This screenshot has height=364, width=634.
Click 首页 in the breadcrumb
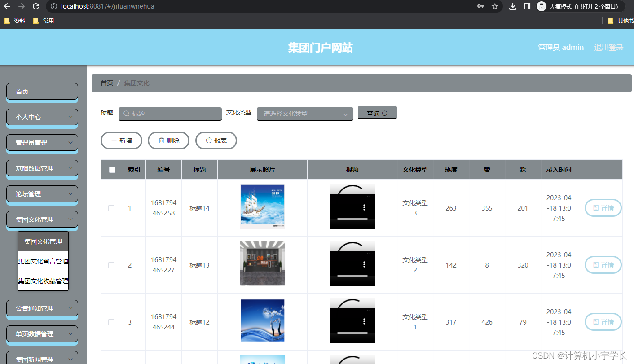[107, 83]
